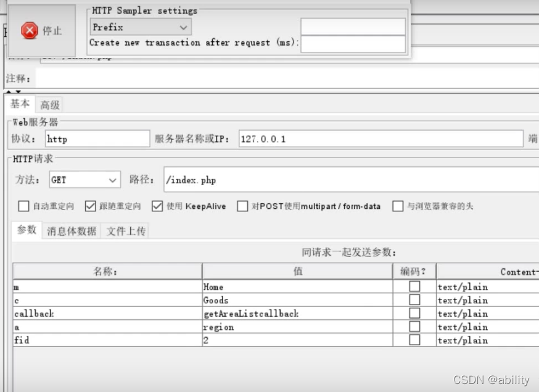Toggle the encode checkbox in the m row
This screenshot has width=539, height=392.
point(414,287)
